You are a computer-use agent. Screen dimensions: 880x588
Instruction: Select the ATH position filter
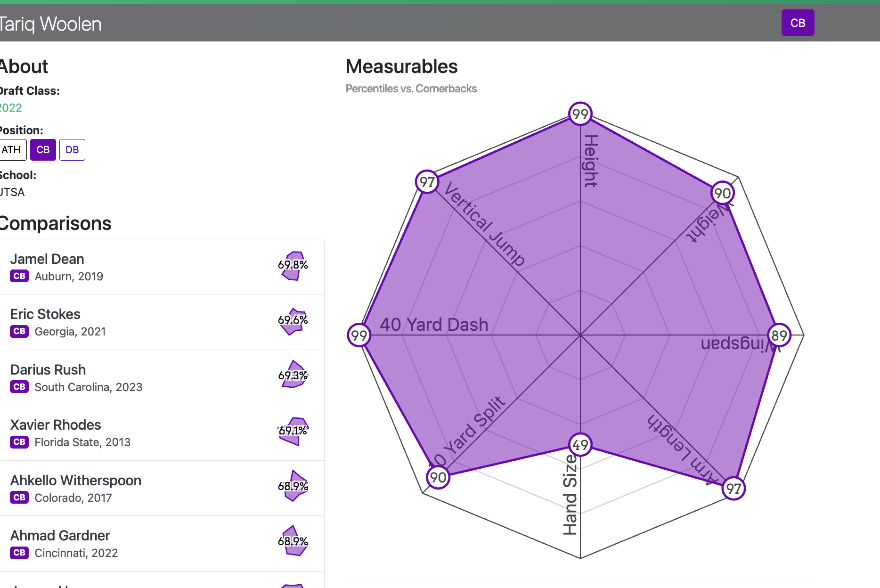tap(10, 150)
